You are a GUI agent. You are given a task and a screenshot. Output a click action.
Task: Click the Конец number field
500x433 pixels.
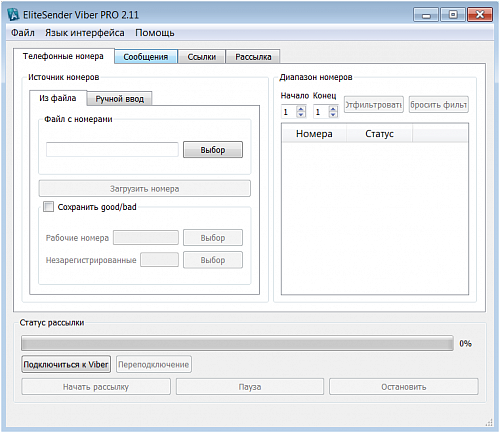pos(321,112)
